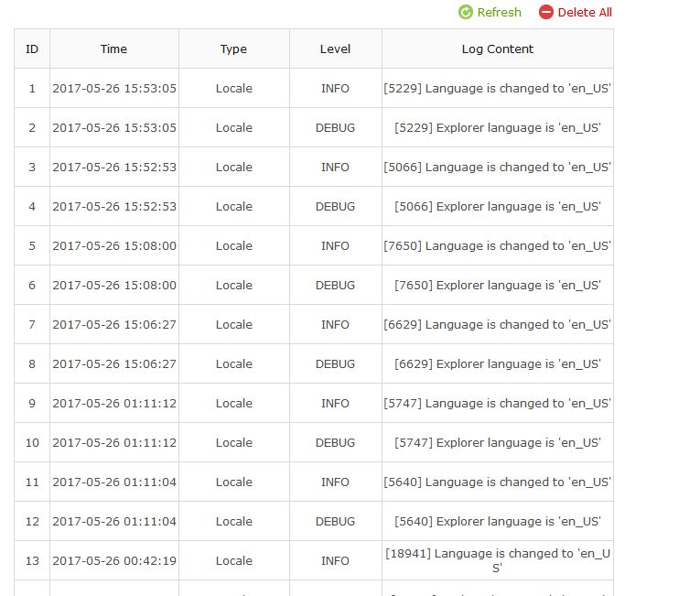Screen dimensions: 700x596
Task: Click timestamp 2017-05-26 15:53:05 in row 2
Action: 114,128
